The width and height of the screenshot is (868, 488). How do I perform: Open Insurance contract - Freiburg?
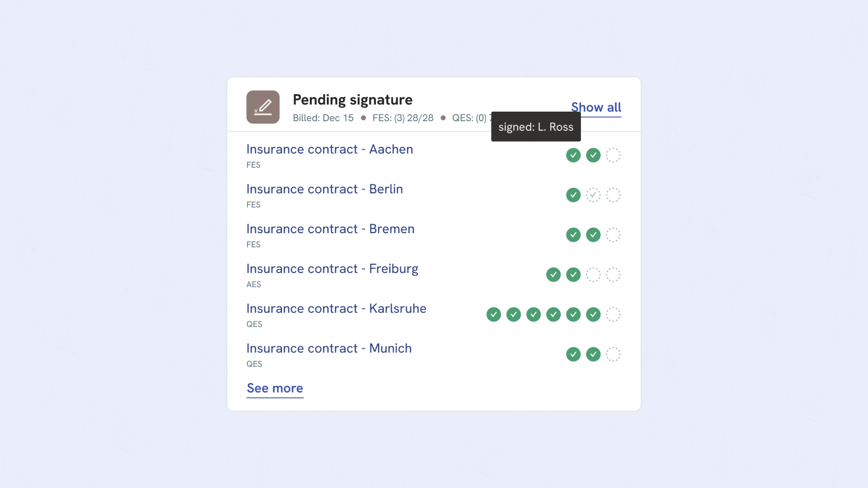click(332, 268)
